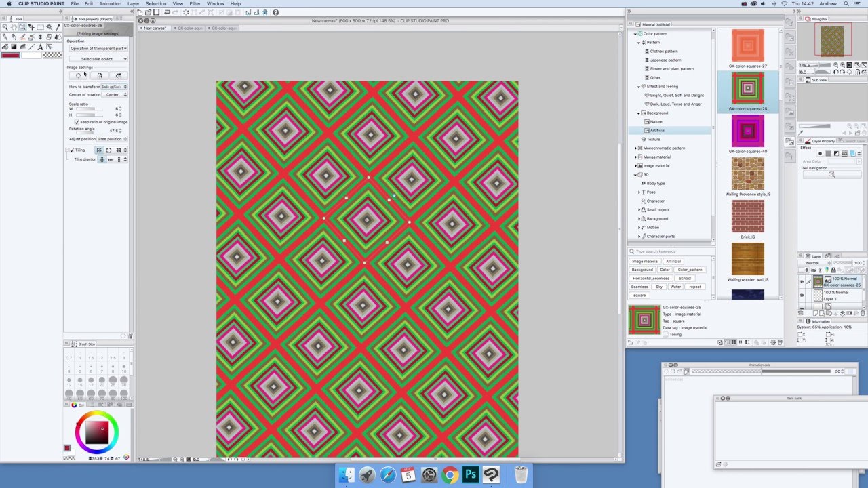Toggle Keep ratio of original image checkbox
Viewport: 868px width, 488px height.
coord(77,122)
